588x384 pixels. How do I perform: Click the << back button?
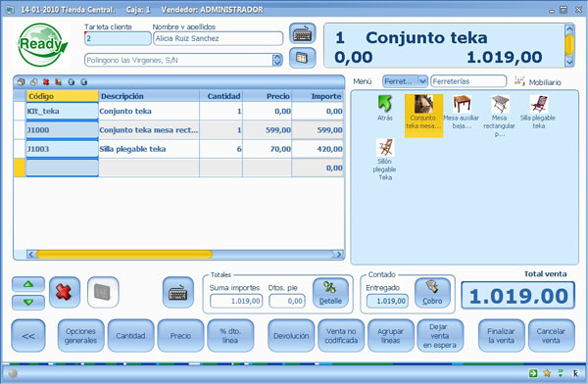click(x=28, y=336)
